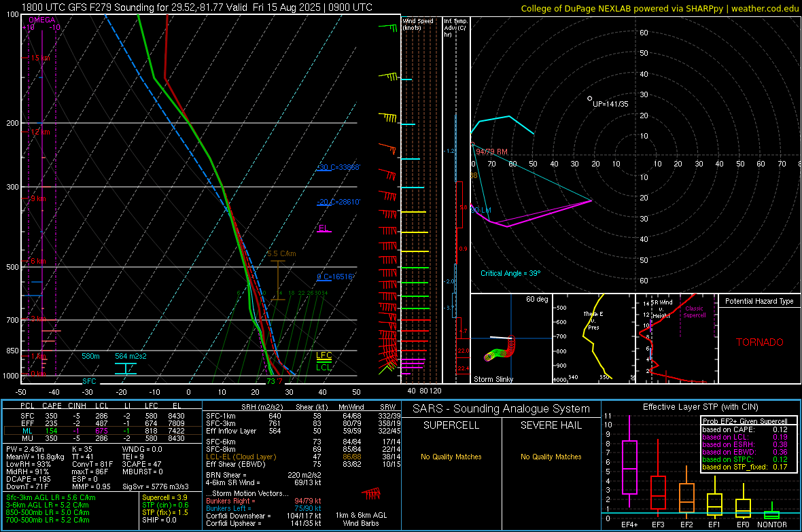Click the '5.5 C/km' lapse rate annotation
This screenshot has width=802, height=532.
281,253
